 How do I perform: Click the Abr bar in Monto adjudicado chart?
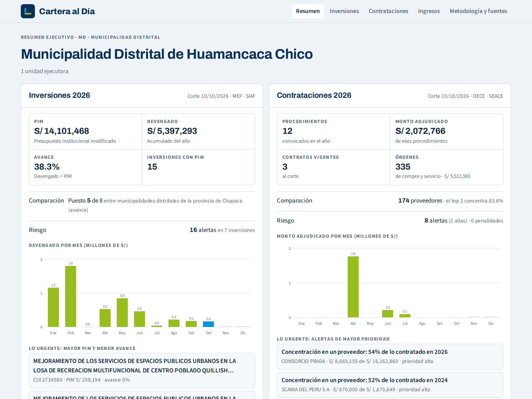coord(353,287)
